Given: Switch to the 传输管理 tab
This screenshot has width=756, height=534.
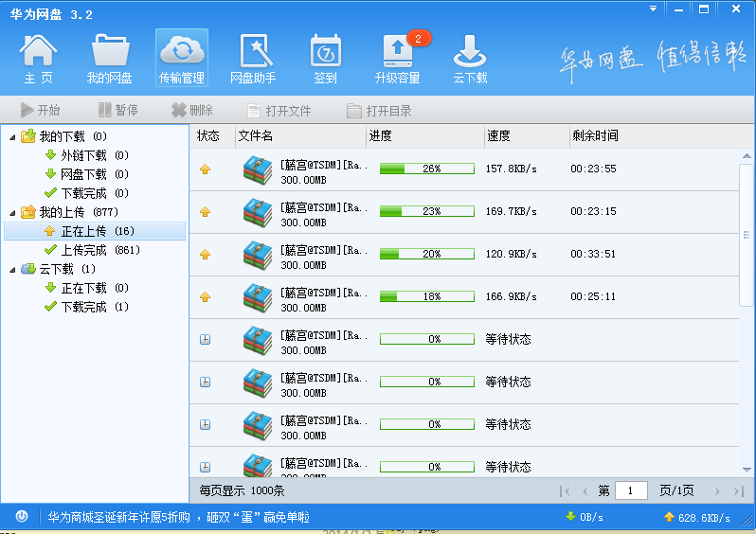Looking at the screenshot, I should (x=182, y=58).
